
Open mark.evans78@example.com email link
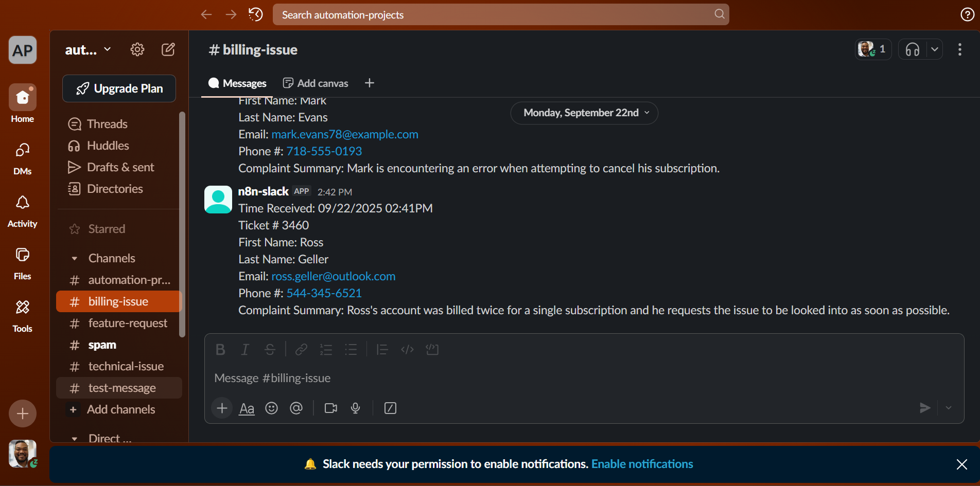[345, 134]
